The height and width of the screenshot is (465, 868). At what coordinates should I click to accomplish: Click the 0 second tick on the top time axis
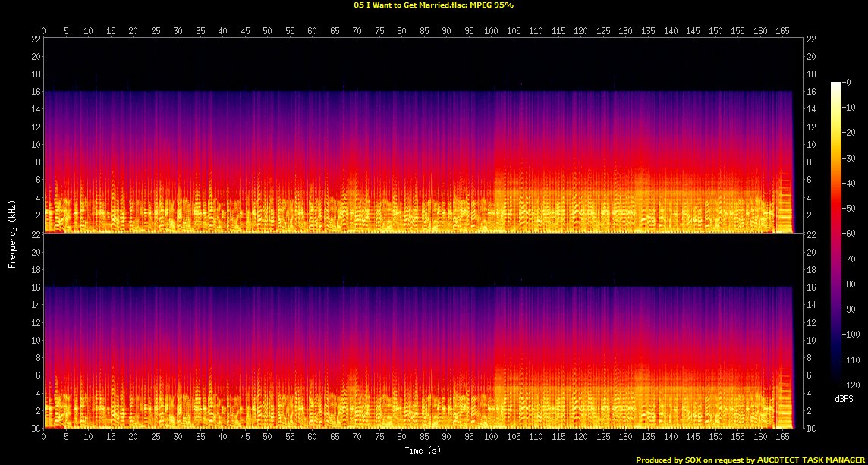pyautogui.click(x=44, y=31)
